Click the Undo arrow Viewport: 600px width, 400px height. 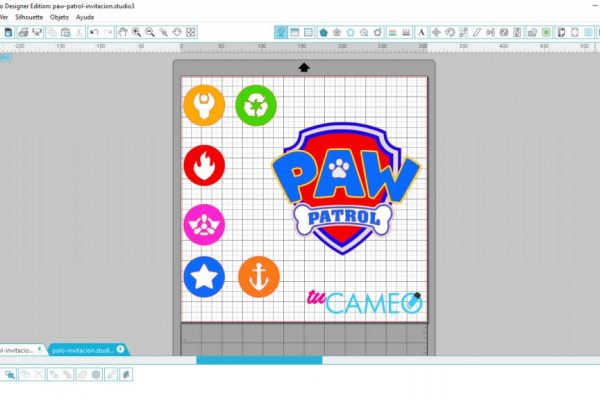click(94, 33)
